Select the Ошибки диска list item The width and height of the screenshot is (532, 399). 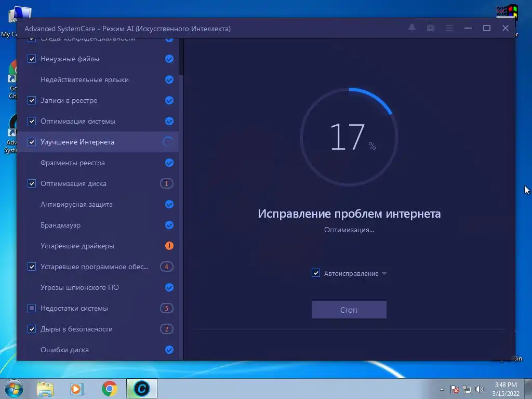pos(98,350)
